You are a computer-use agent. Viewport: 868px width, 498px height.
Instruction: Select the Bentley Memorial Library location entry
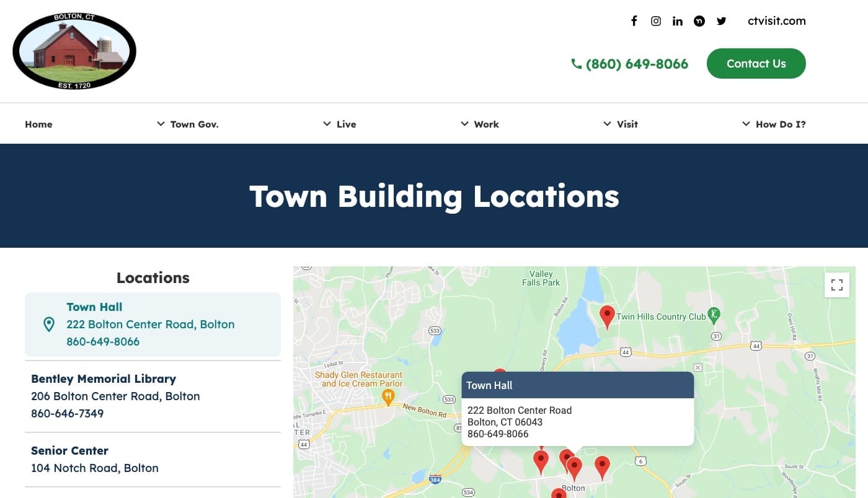115,396
